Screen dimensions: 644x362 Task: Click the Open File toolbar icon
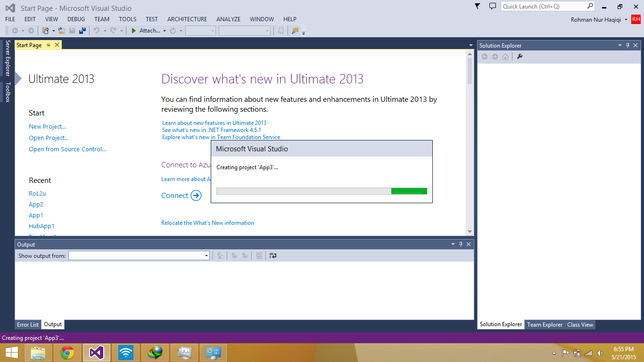pyautogui.click(x=61, y=31)
